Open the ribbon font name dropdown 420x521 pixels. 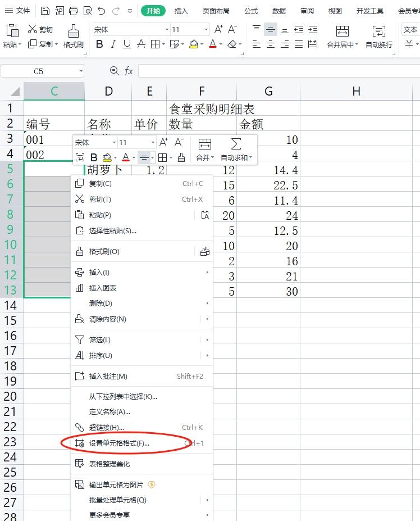(x=167, y=30)
